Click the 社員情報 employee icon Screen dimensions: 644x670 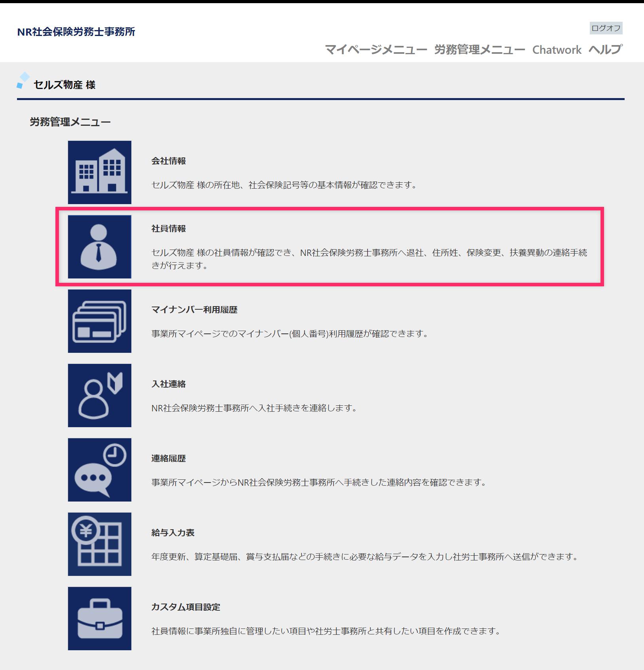[100, 247]
